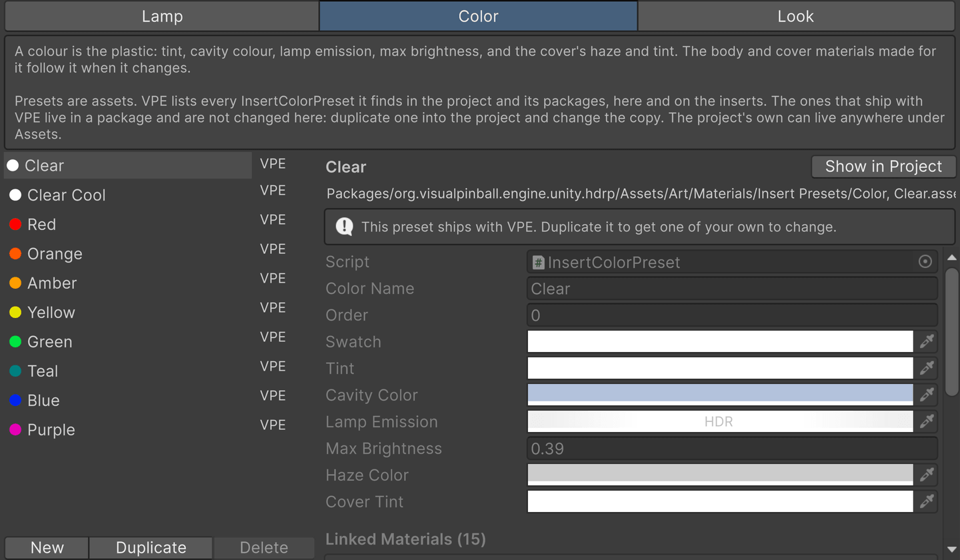This screenshot has height=560, width=960.
Task: Click the Show in Project button
Action: 883,167
